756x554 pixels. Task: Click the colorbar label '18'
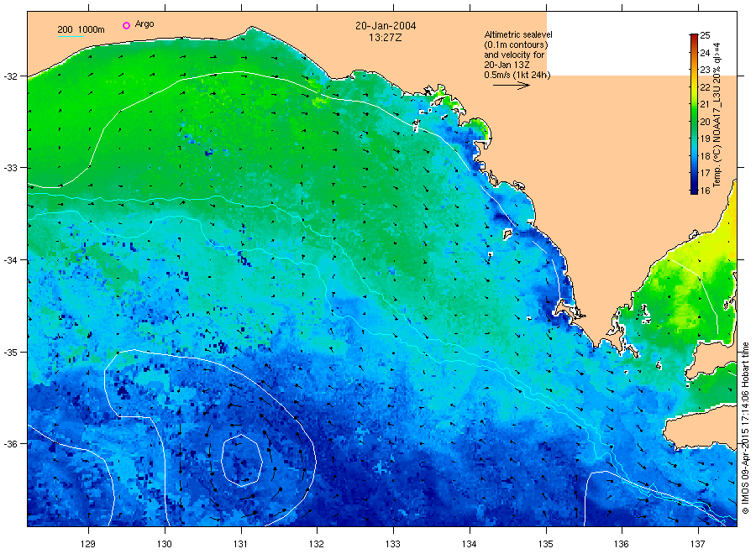click(x=705, y=156)
